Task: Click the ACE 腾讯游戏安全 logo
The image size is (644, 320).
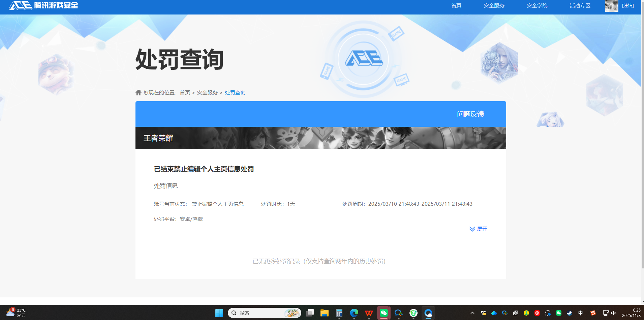Action: point(40,5)
